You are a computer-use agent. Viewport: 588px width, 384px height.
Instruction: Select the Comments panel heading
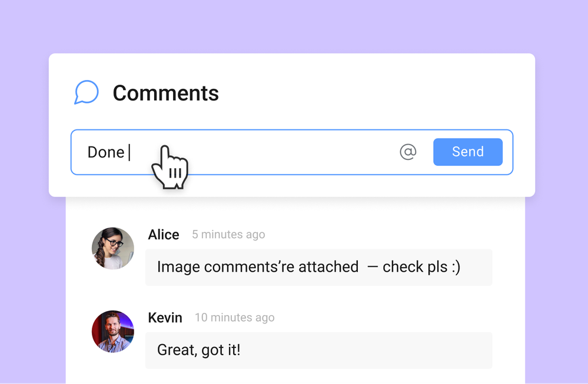click(165, 93)
